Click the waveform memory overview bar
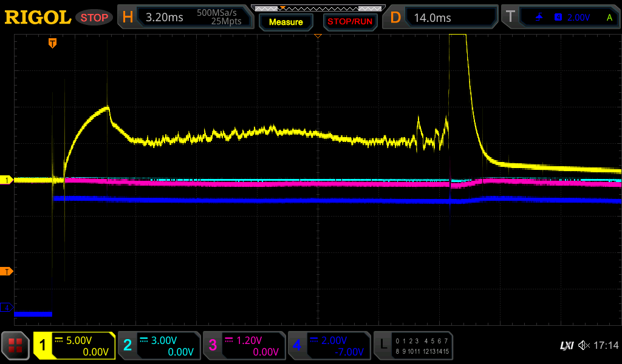This screenshot has height=364, width=622. [318, 8]
